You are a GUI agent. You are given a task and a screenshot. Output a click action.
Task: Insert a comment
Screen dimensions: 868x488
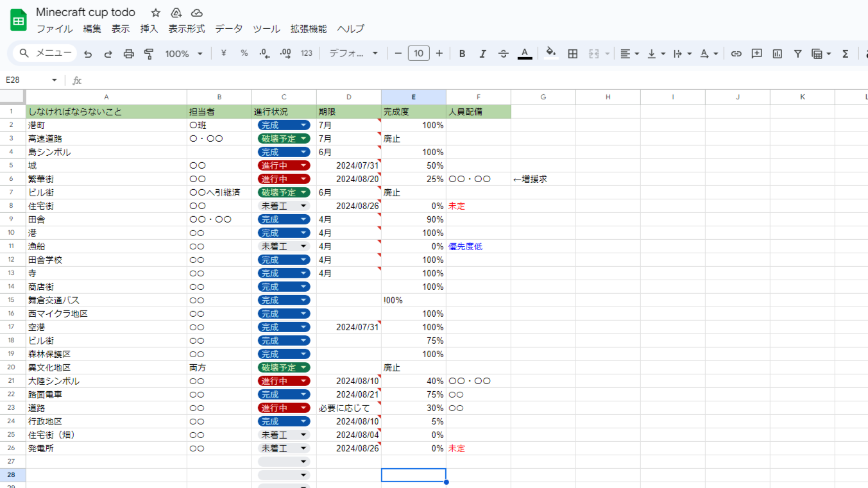(x=757, y=54)
